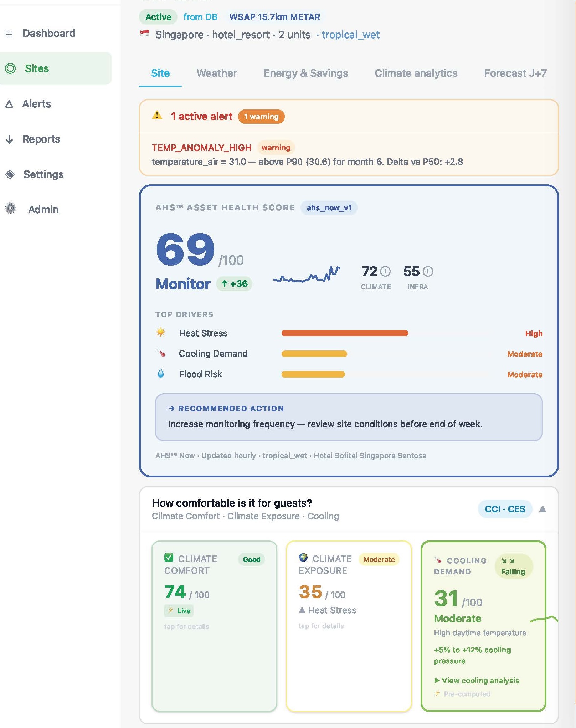Click the AHS score sparkline chart

(x=307, y=275)
